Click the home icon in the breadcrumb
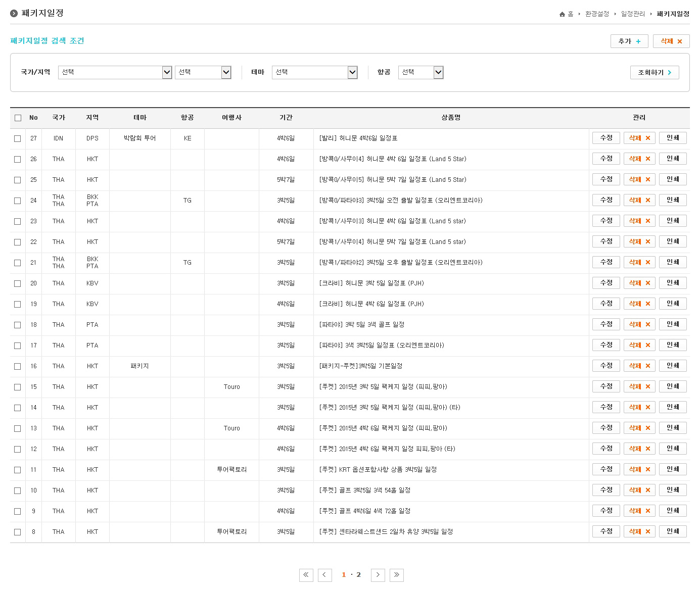 click(562, 14)
